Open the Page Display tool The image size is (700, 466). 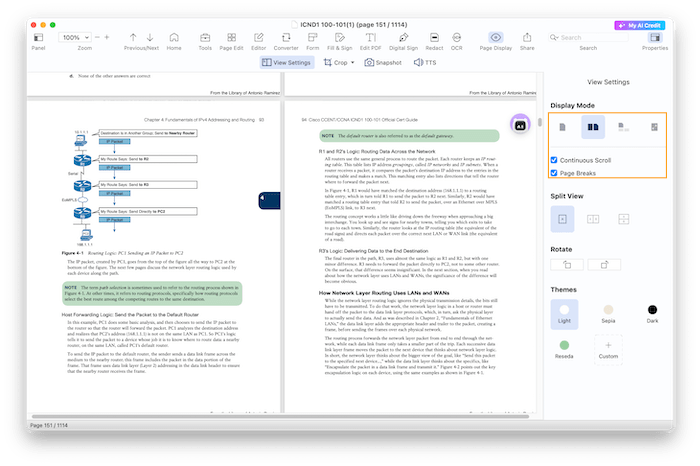click(x=496, y=41)
